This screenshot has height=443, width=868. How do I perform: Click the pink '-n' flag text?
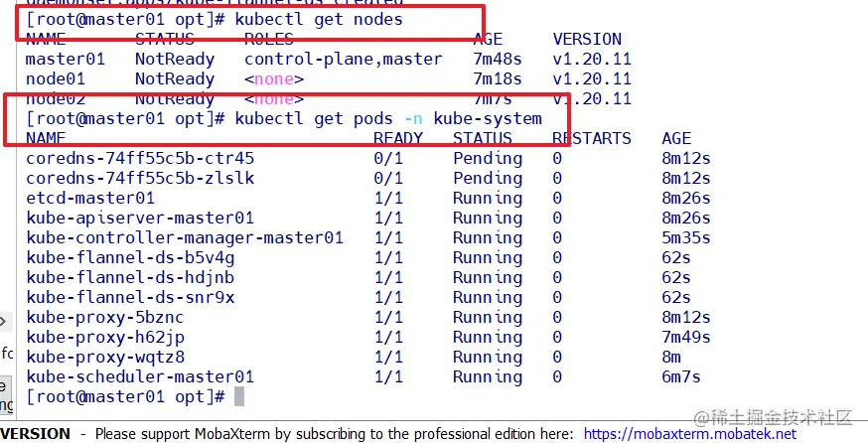pyautogui.click(x=418, y=118)
